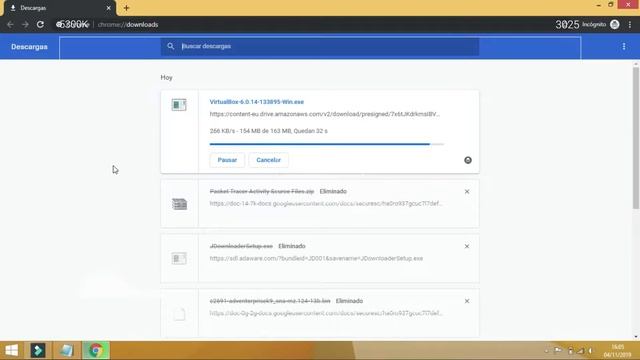Click the chrome://downloads address bar
Screen dimensions: 640x360
(128, 24)
